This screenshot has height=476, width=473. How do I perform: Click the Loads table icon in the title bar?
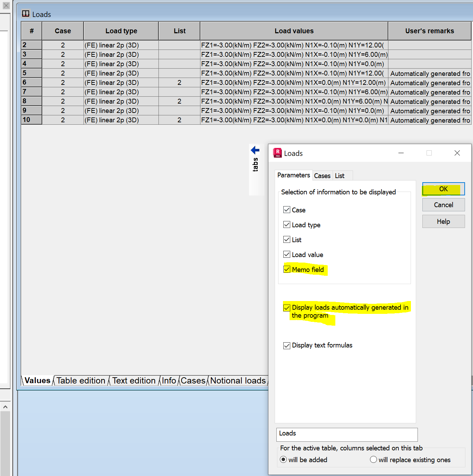[26, 14]
